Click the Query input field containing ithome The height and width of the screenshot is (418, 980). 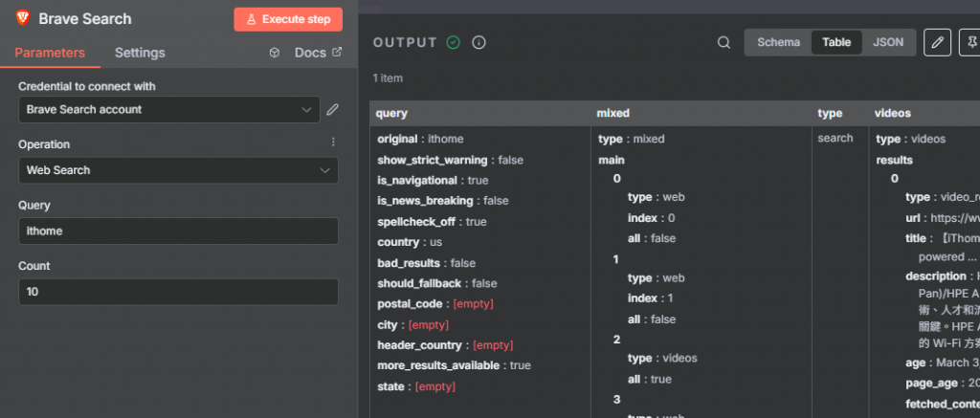178,231
